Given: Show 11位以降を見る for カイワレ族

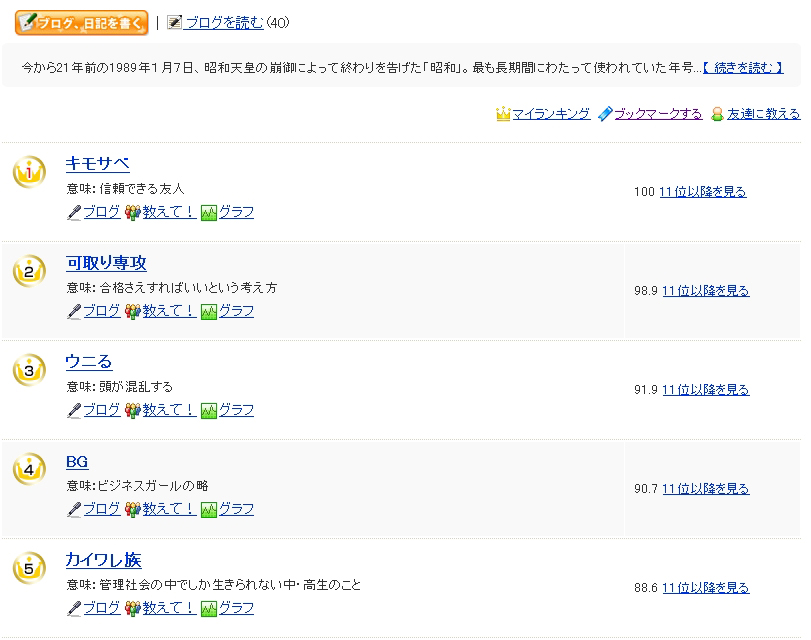Looking at the screenshot, I should coord(705,588).
